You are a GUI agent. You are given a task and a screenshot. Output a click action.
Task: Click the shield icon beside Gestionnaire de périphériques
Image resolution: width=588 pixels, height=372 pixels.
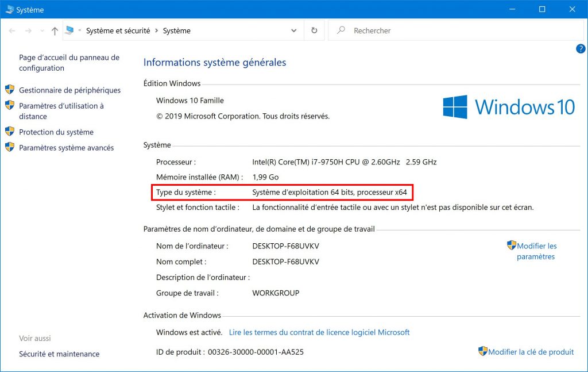pyautogui.click(x=10, y=90)
